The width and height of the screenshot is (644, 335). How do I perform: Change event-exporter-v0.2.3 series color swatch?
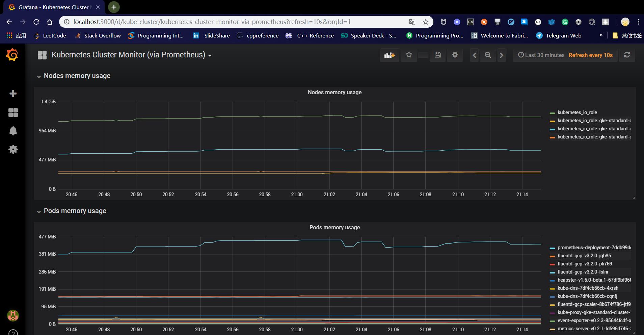tap(552, 321)
